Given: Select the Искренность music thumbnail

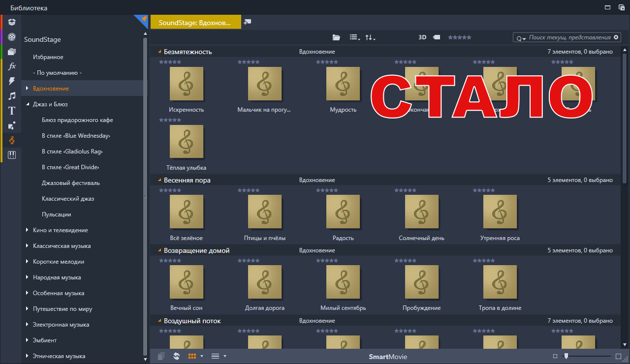Looking at the screenshot, I should [186, 84].
